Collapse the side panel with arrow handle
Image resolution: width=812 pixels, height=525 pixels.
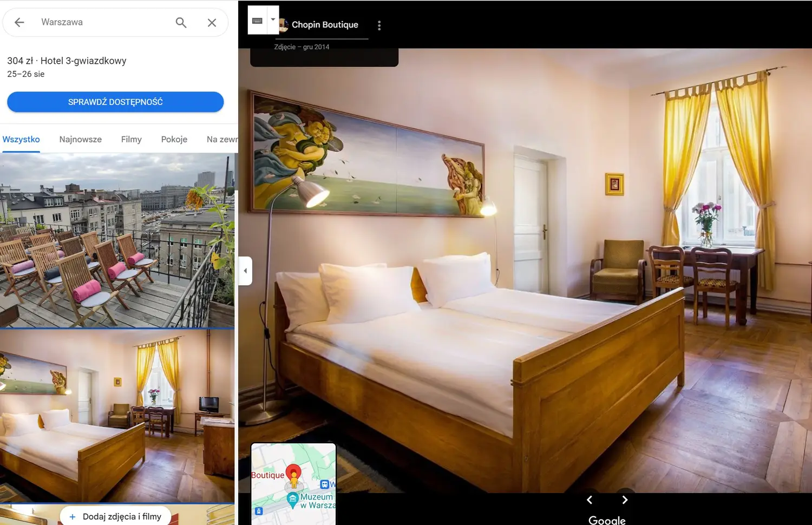(x=245, y=271)
